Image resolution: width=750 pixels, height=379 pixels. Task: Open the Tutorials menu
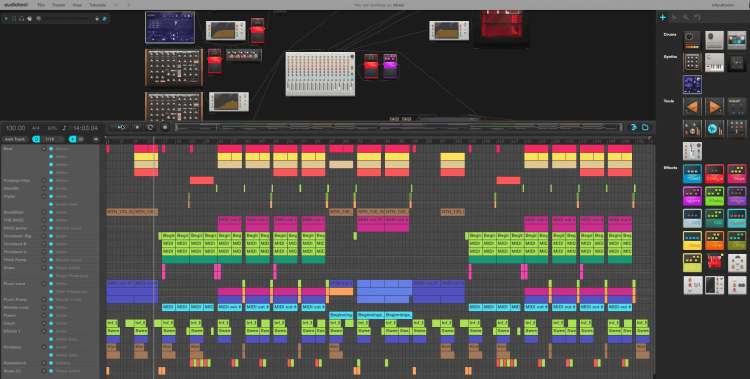point(98,5)
